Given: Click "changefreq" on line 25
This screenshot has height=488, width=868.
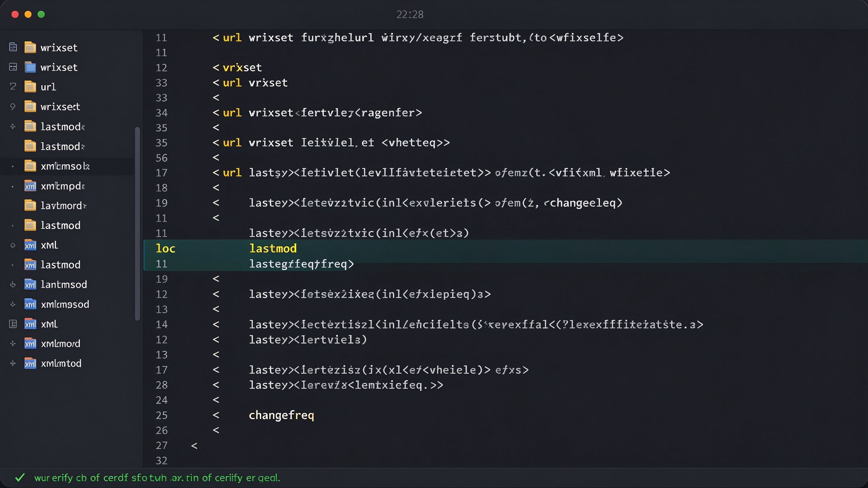Looking at the screenshot, I should [281, 415].
